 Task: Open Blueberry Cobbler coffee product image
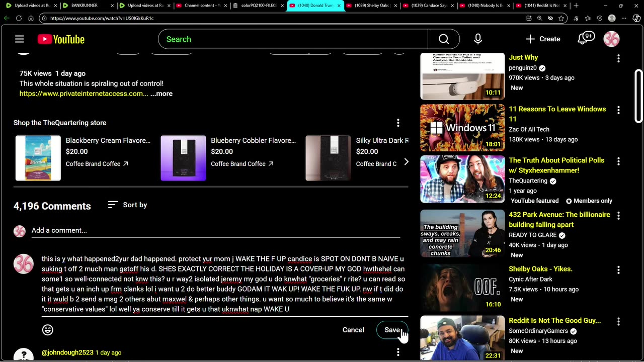183,158
